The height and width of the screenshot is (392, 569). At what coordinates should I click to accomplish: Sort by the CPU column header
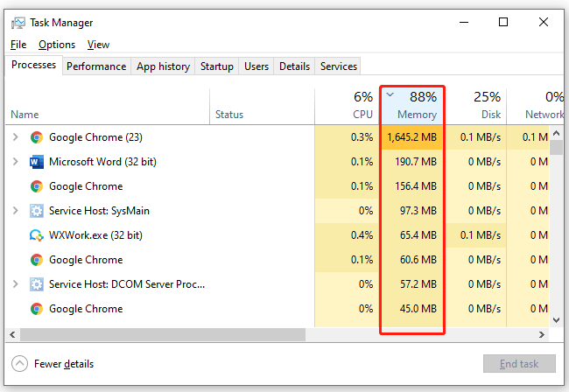pos(347,106)
